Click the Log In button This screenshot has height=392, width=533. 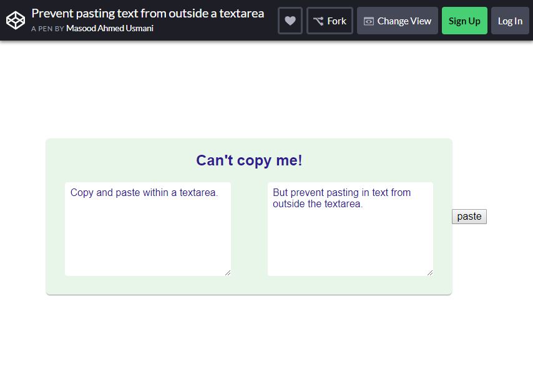click(x=510, y=21)
